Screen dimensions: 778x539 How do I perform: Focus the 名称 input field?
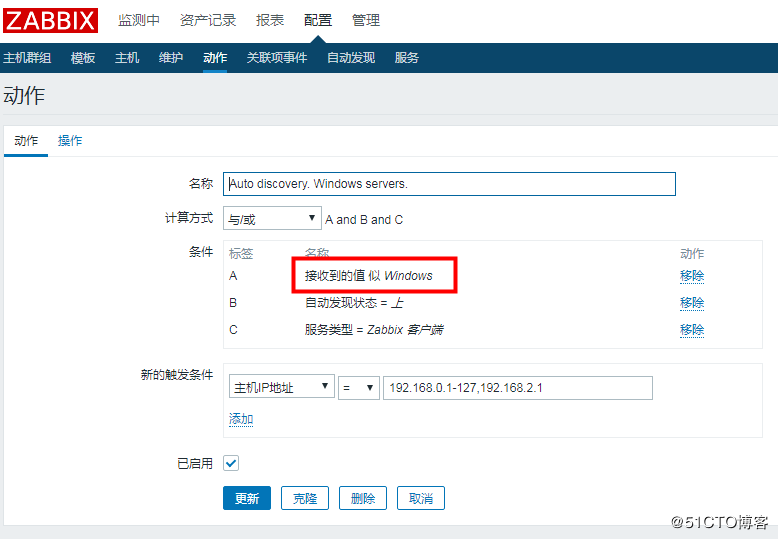(x=450, y=184)
